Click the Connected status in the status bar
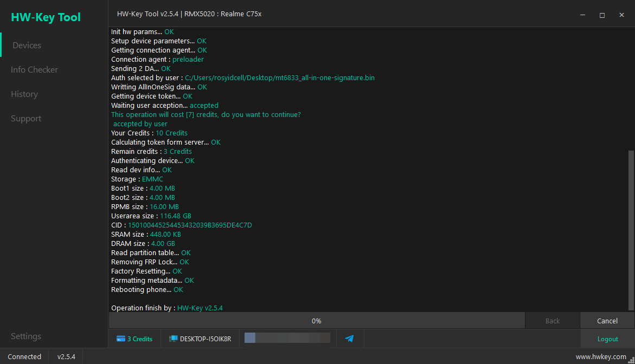 tap(24, 357)
